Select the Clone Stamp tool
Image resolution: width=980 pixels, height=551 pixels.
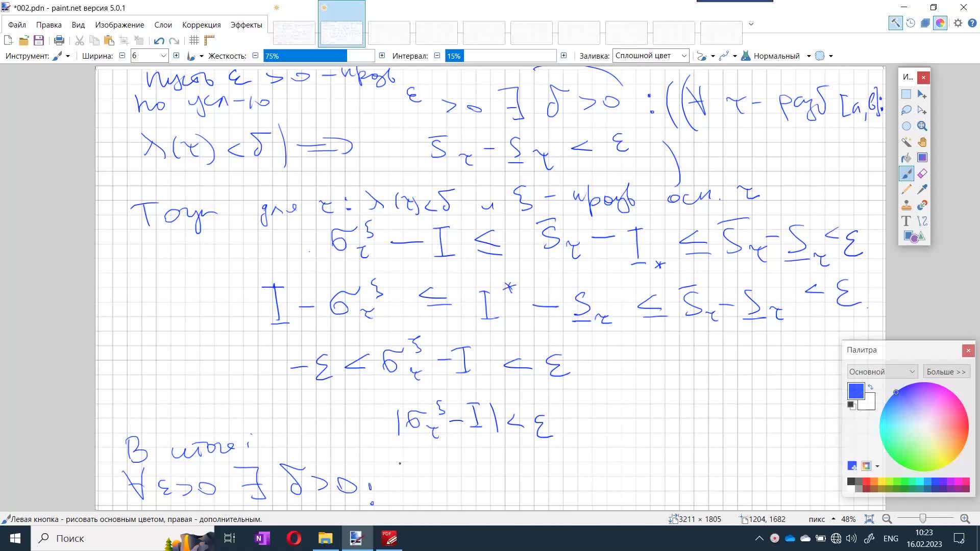tap(906, 205)
